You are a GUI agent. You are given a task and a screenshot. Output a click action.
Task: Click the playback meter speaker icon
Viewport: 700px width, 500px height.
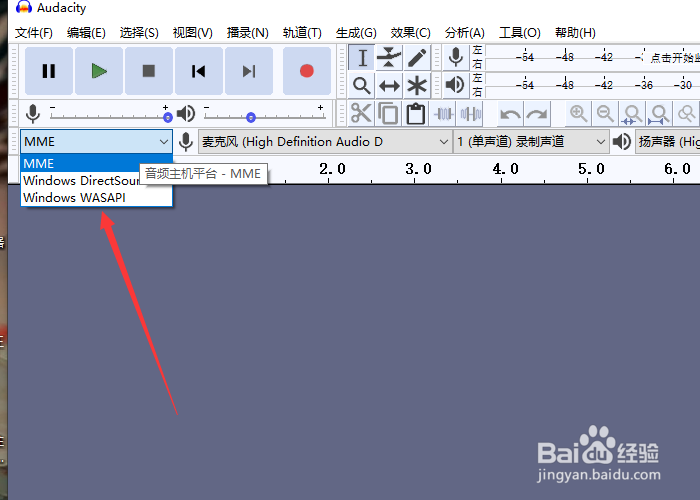(456, 85)
